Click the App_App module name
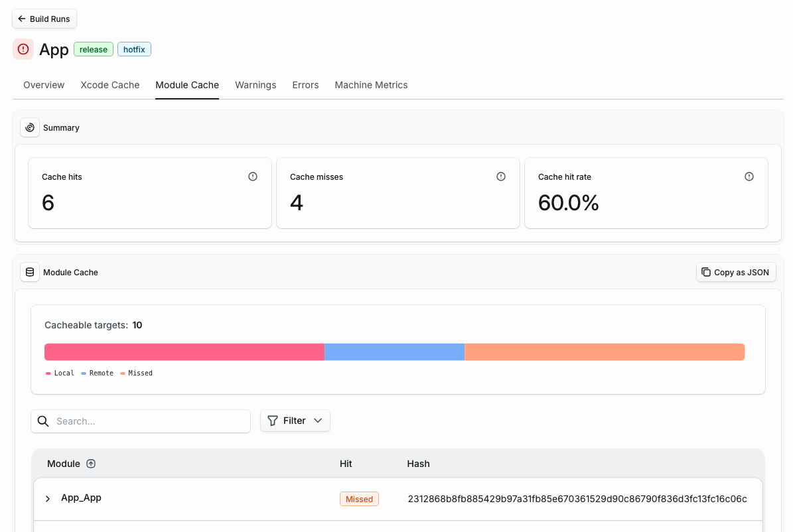Image resolution: width=793 pixels, height=532 pixels. (81, 498)
